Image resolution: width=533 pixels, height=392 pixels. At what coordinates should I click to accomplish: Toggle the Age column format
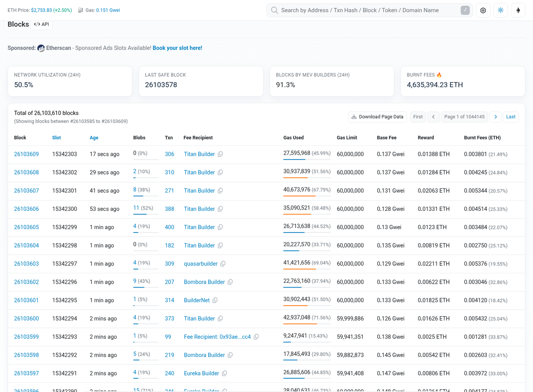point(94,138)
